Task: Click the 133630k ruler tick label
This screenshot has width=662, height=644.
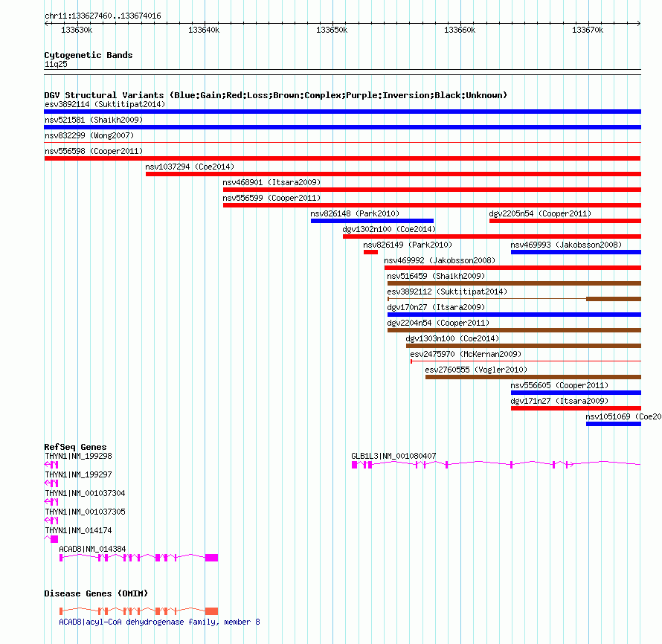Action: [x=77, y=30]
